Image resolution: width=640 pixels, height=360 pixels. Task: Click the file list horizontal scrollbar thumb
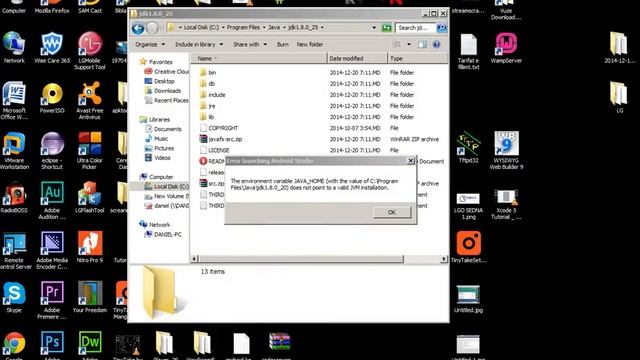tap(301, 259)
